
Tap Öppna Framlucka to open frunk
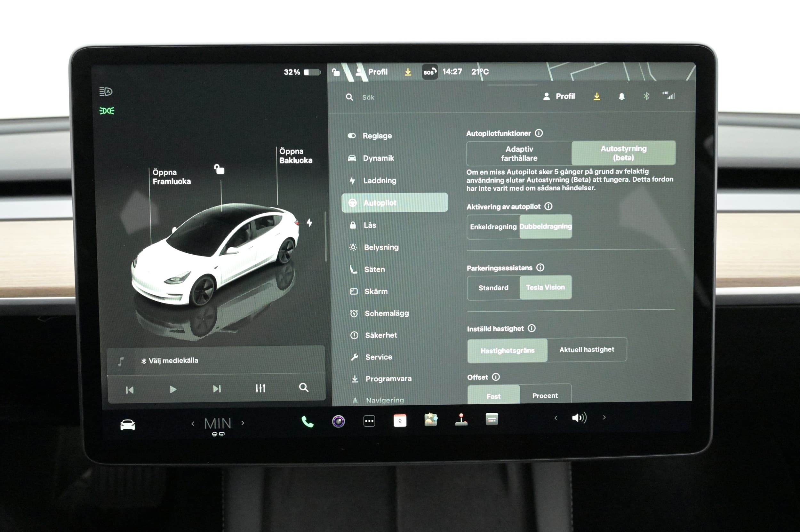[172, 177]
